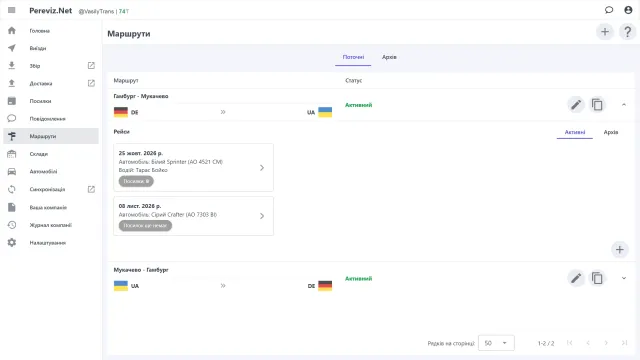Edit the Мукачево - Гамбург route

pos(576,278)
